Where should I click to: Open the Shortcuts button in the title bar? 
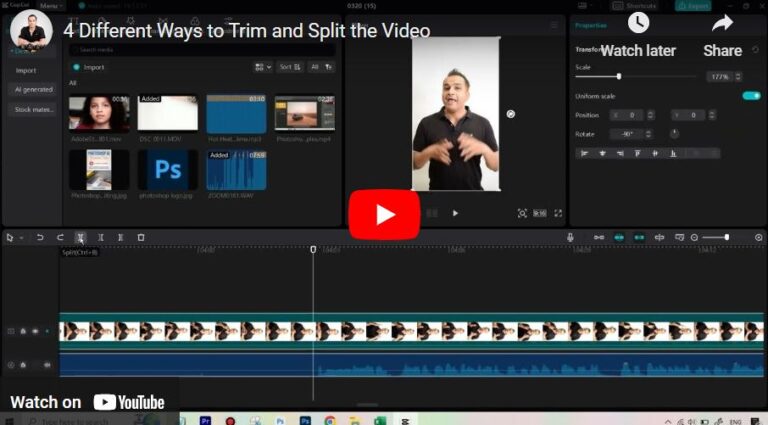click(x=635, y=6)
